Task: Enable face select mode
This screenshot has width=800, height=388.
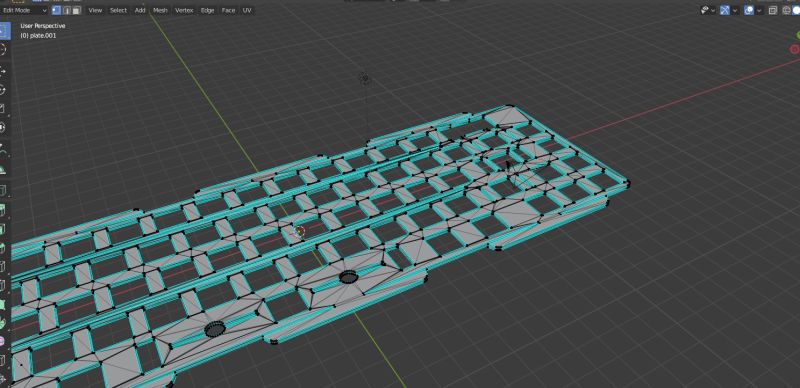Action: [76, 10]
